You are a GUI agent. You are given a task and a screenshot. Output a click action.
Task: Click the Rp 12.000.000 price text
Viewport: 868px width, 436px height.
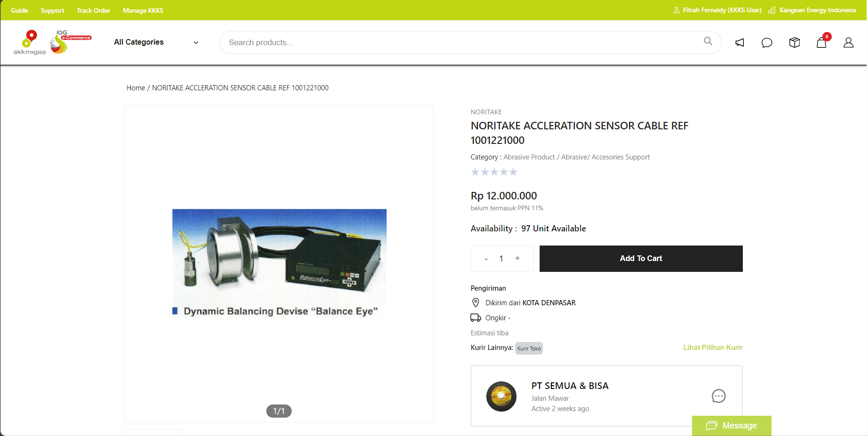pyautogui.click(x=503, y=196)
